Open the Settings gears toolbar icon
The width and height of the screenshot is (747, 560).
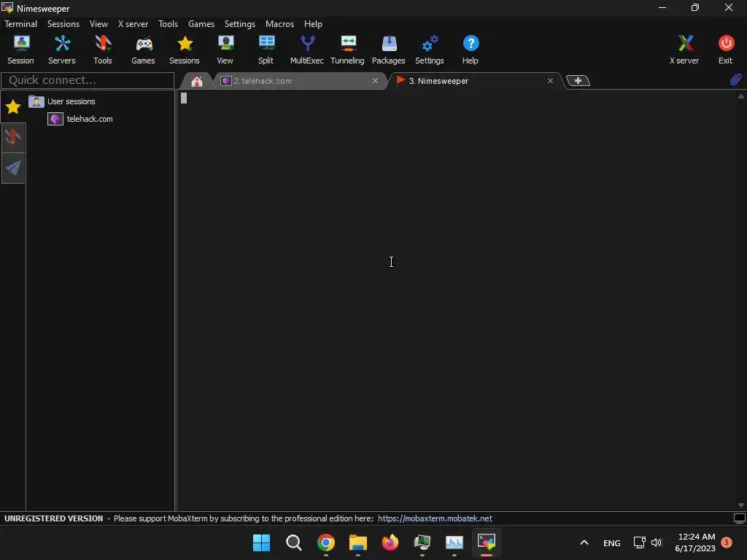pyautogui.click(x=429, y=50)
